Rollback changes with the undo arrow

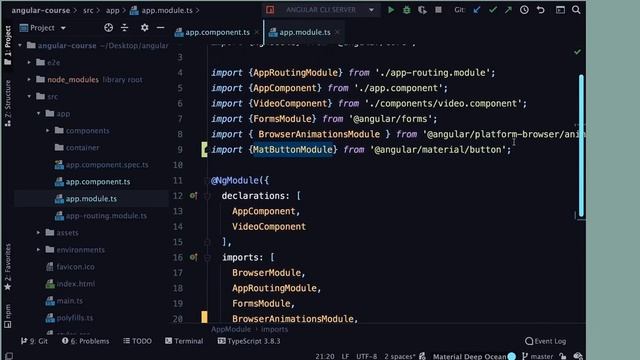[x=541, y=10]
